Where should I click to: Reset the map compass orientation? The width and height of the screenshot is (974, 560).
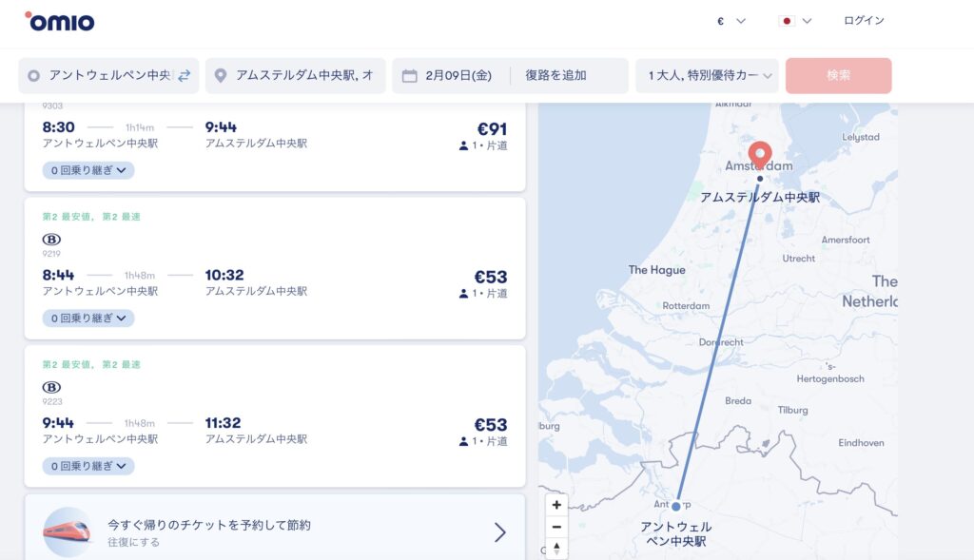tap(556, 548)
